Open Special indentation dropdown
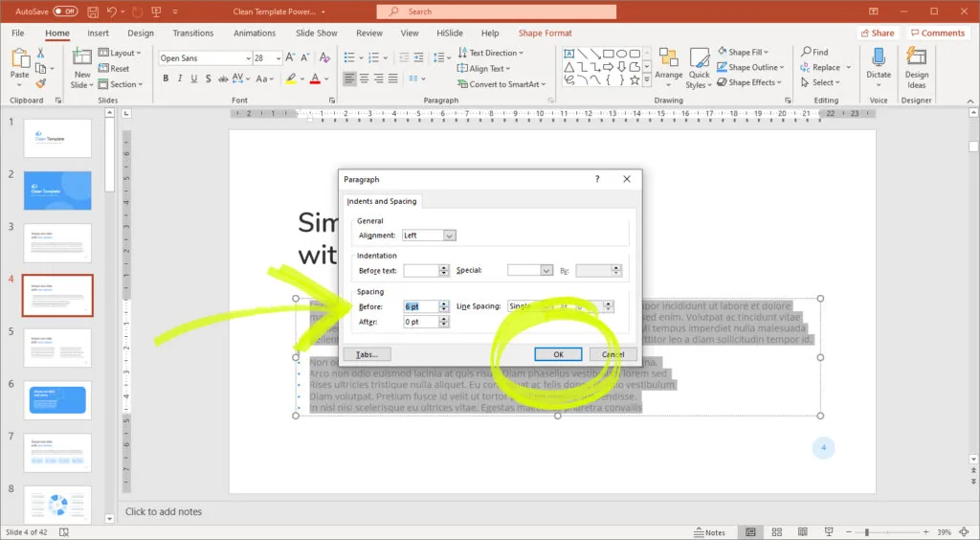The width and height of the screenshot is (980, 540). pyautogui.click(x=546, y=271)
